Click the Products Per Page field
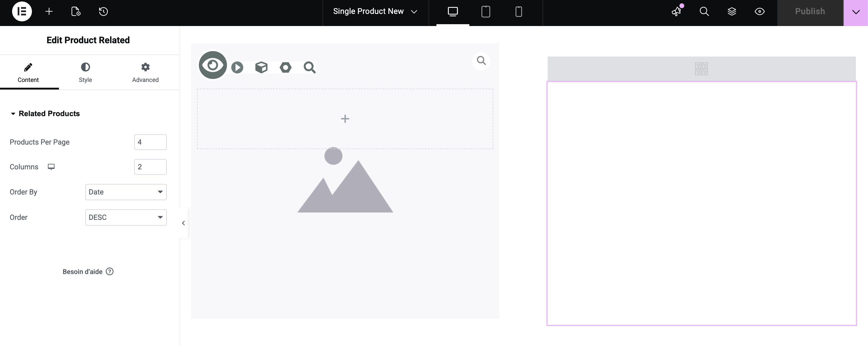The height and width of the screenshot is (346, 868). coord(150,142)
